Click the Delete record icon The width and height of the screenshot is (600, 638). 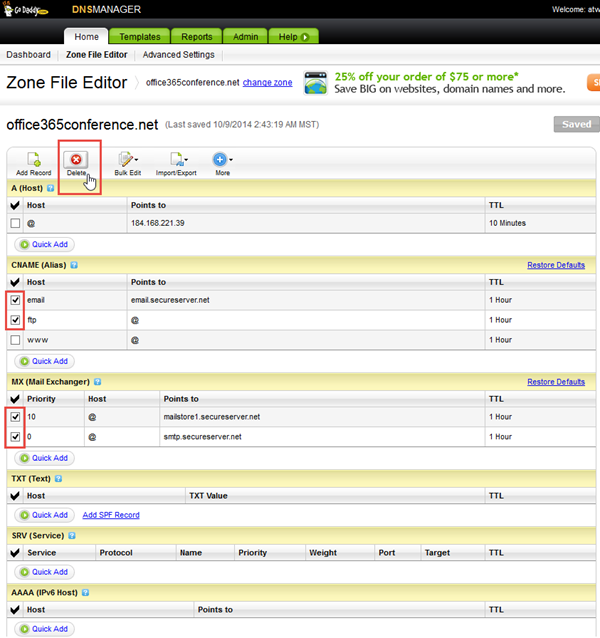point(78,160)
